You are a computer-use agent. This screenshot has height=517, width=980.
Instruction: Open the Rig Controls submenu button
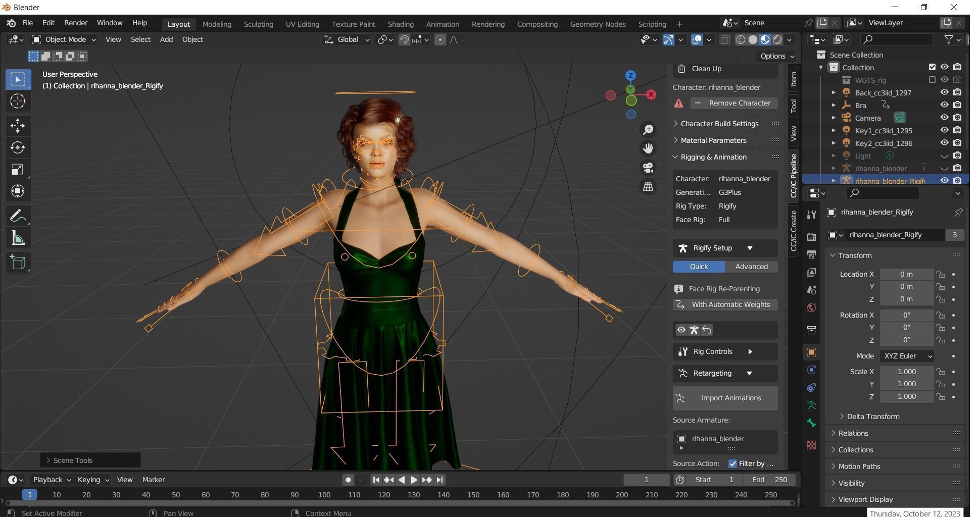[725, 352]
